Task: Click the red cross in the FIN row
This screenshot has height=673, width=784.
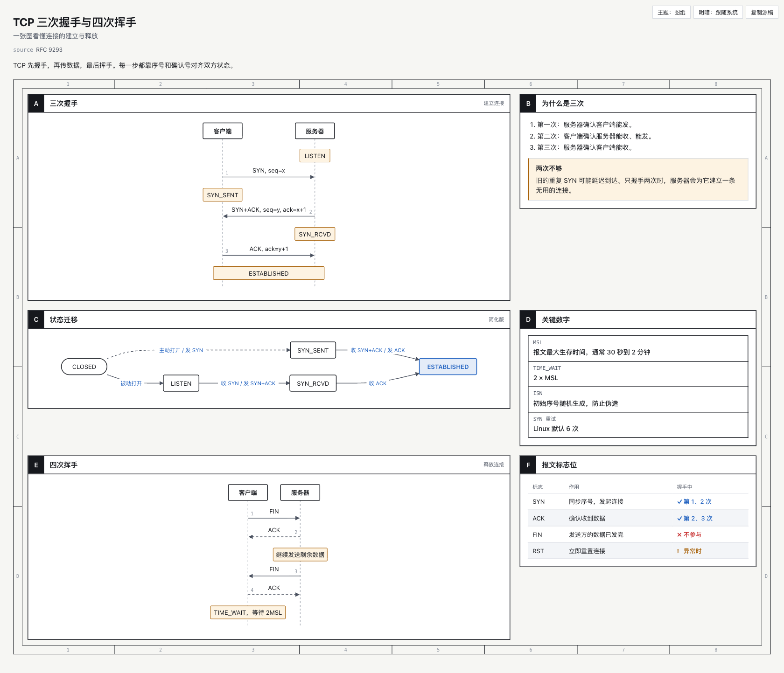Action: click(x=679, y=535)
